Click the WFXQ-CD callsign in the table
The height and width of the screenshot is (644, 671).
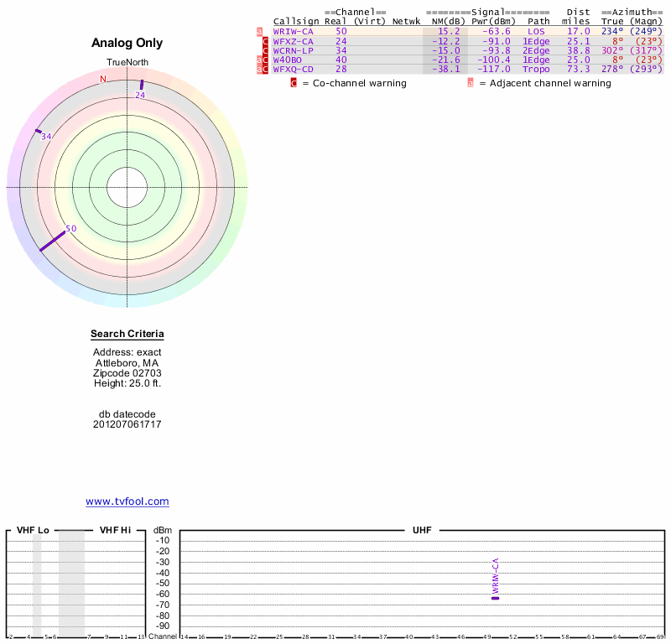[293, 69]
